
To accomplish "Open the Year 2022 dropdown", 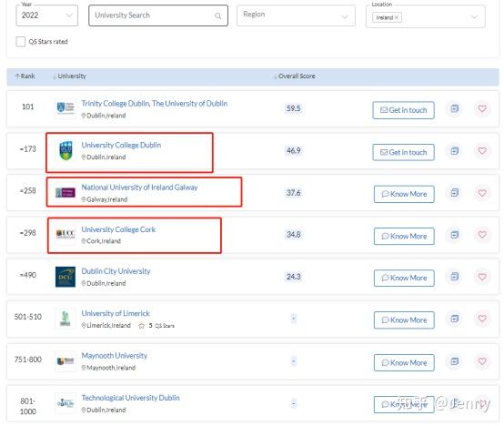I will click(x=47, y=15).
